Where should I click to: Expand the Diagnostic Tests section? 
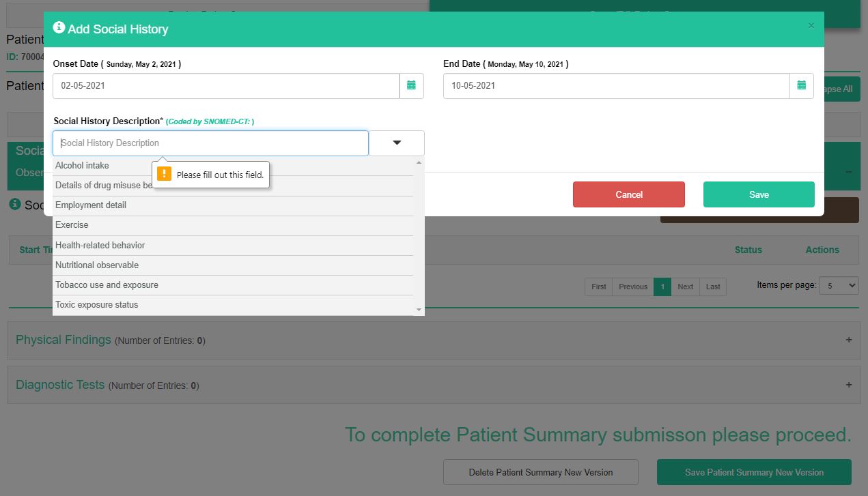click(x=848, y=385)
